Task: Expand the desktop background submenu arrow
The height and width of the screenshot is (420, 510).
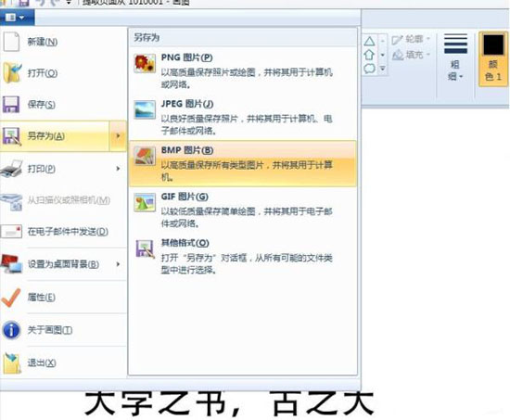Action: point(118,264)
